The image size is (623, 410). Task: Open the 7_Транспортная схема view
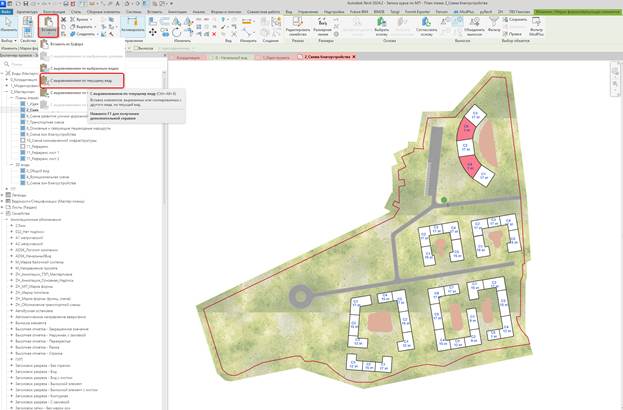coord(45,122)
